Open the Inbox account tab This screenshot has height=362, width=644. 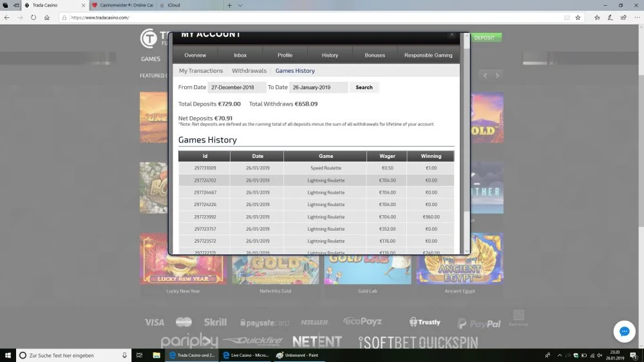240,55
